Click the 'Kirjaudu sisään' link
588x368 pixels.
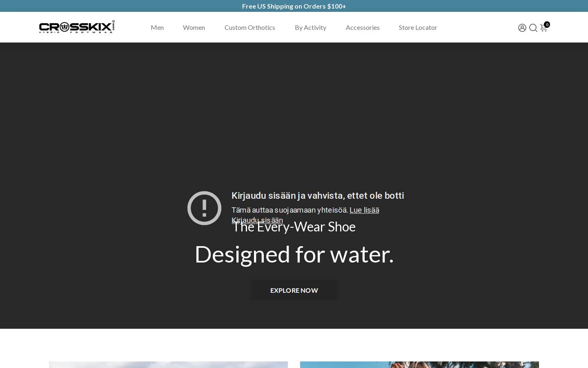click(x=257, y=220)
